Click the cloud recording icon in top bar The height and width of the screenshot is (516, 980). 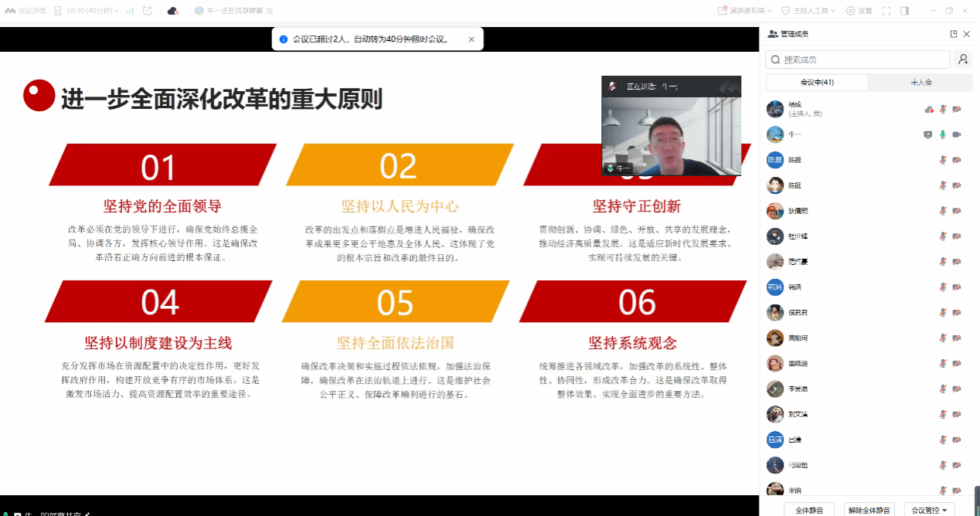pos(172,11)
